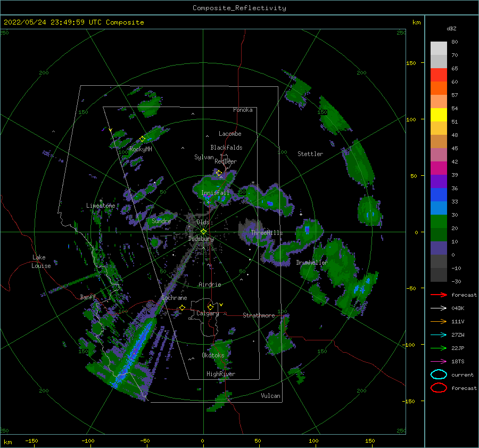479x448 pixels.
Task: Click the magenta 18TS arrow icon
Action: click(439, 362)
